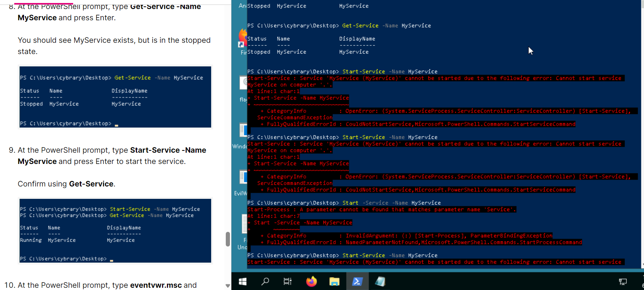Open the network status tray icon

point(623,282)
